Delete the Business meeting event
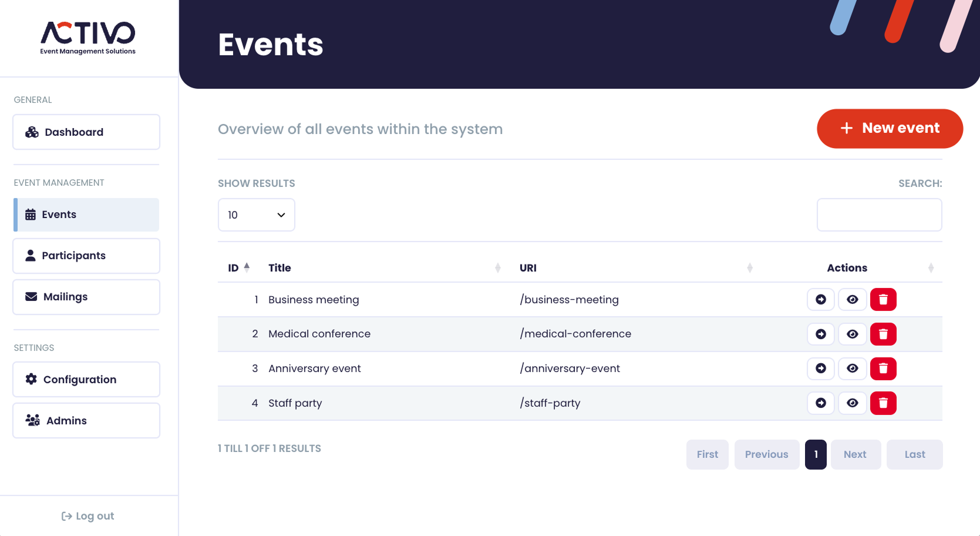Screen dimensions: 980x536 pyautogui.click(x=883, y=300)
